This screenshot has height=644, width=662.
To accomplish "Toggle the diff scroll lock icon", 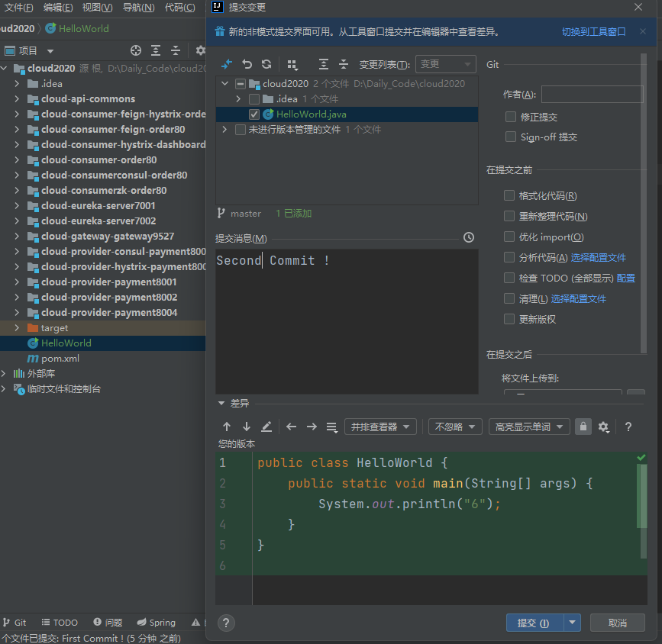I will [x=583, y=427].
